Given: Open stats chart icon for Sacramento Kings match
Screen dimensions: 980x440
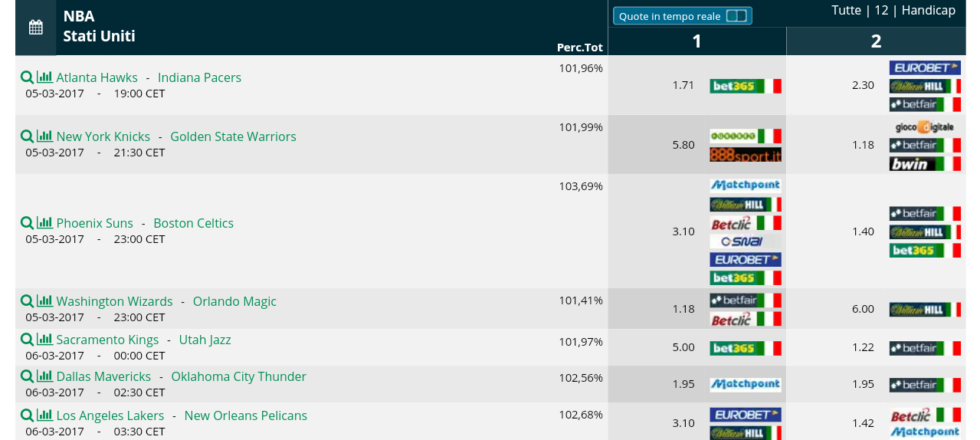Looking at the screenshot, I should [45, 340].
